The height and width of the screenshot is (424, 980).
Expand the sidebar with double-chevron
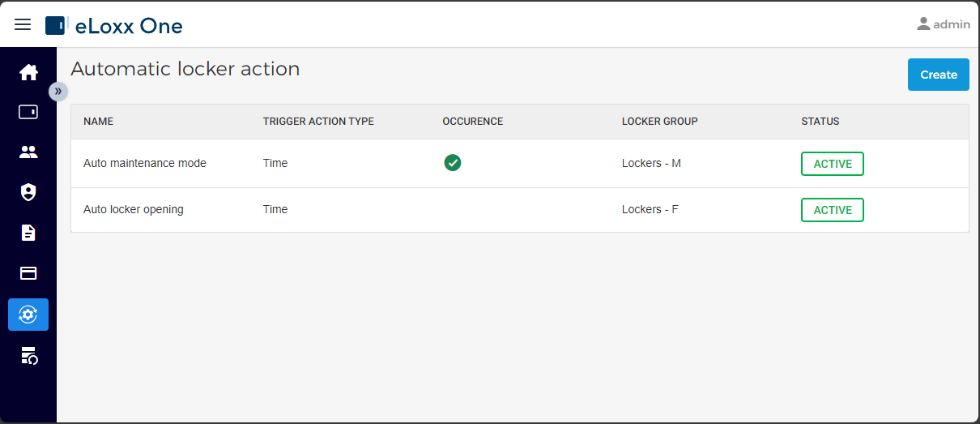pos(58,91)
